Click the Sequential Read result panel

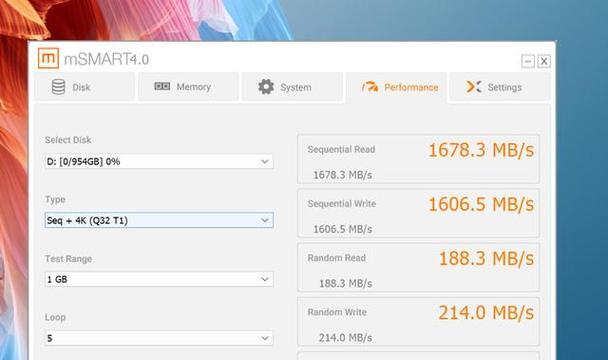point(418,159)
